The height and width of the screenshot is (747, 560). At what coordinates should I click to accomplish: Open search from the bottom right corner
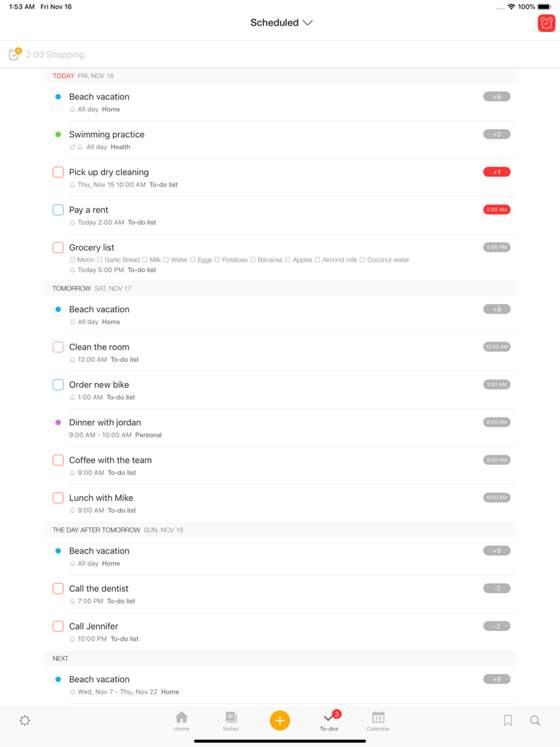[x=535, y=720]
